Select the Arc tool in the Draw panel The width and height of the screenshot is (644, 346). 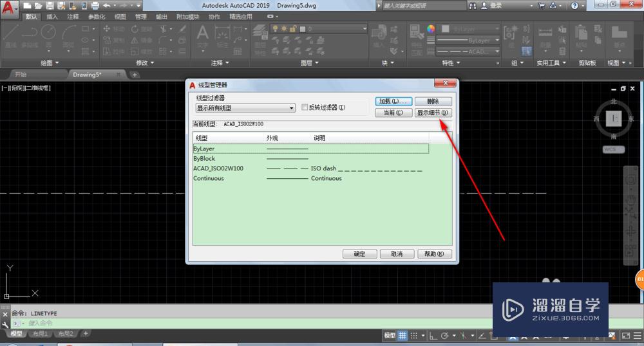[68, 36]
